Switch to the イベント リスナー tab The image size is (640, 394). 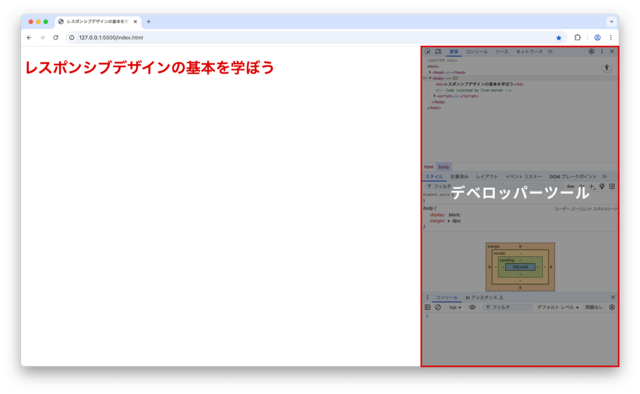click(524, 177)
